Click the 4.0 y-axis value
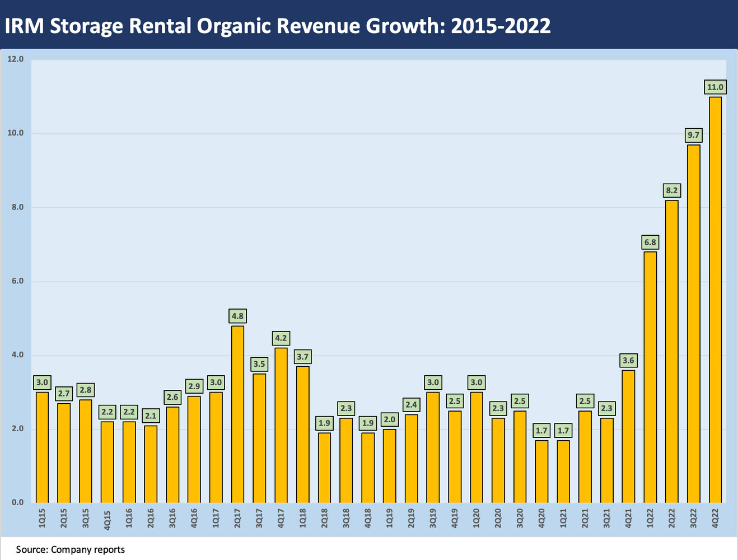 (x=17, y=355)
